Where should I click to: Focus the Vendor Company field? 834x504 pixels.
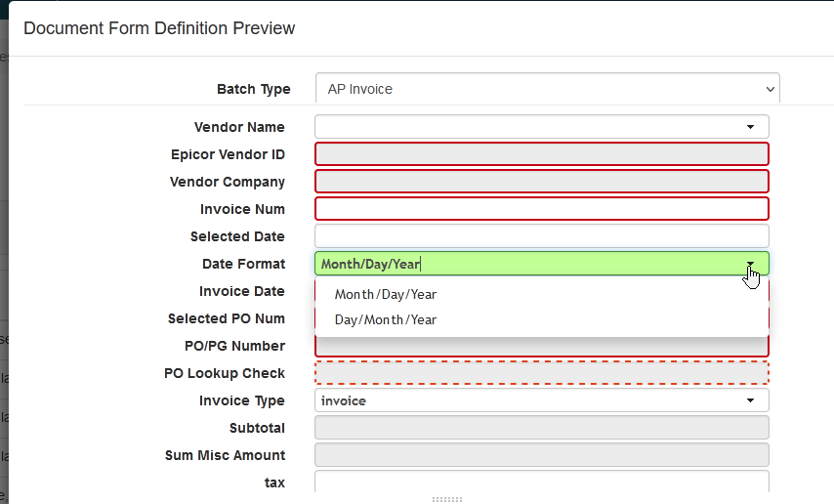pyautogui.click(x=541, y=182)
